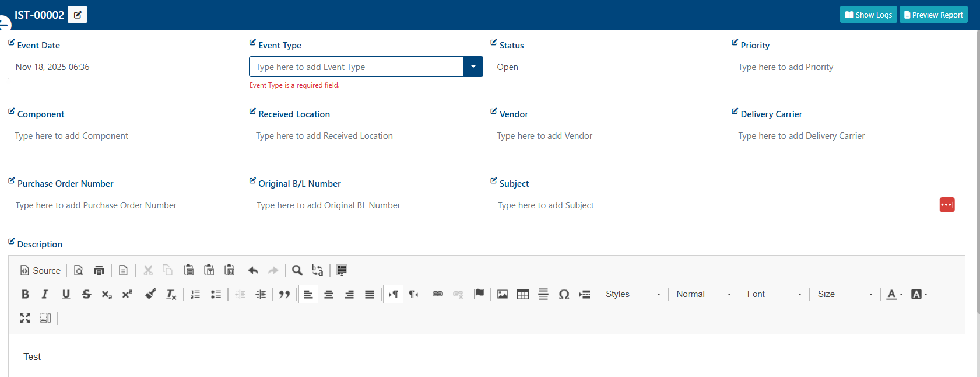Insert a table into the description
The height and width of the screenshot is (377, 980).
click(x=523, y=294)
